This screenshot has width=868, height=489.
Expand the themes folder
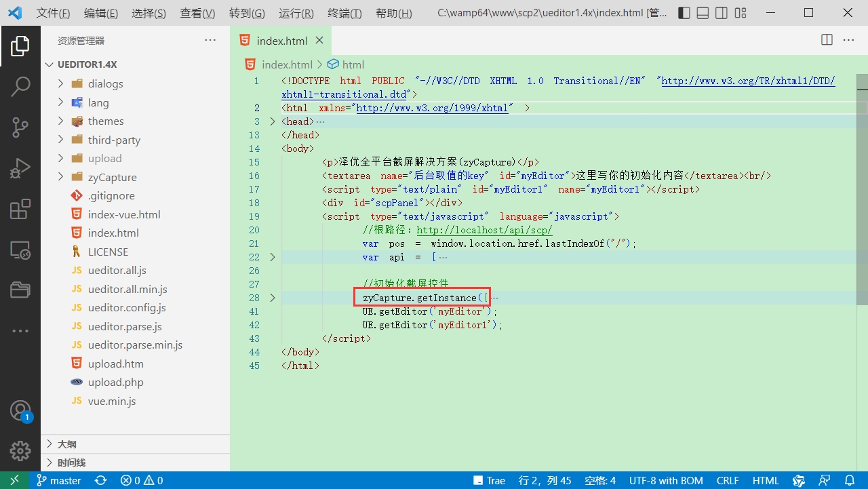pos(60,121)
